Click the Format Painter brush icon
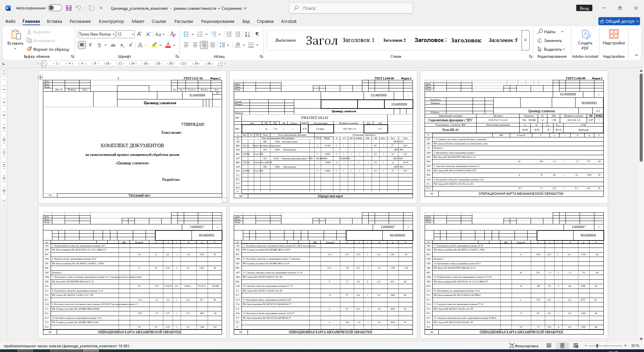The image size is (644, 352). point(30,49)
